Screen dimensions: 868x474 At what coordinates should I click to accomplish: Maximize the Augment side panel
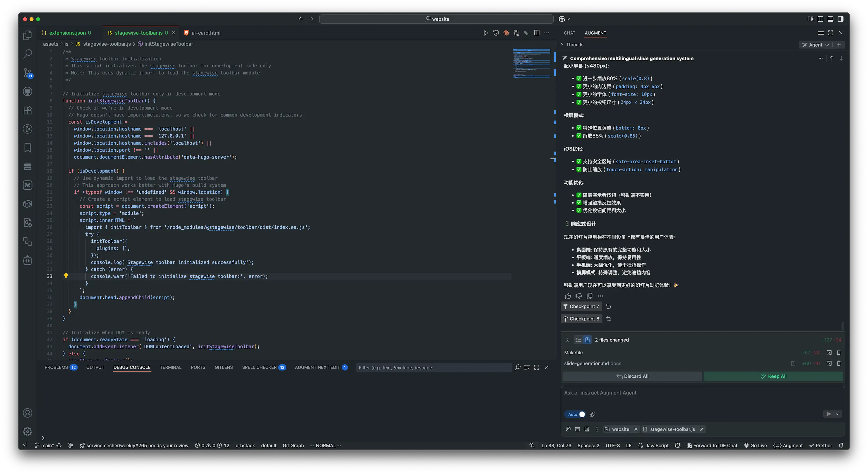pos(831,33)
